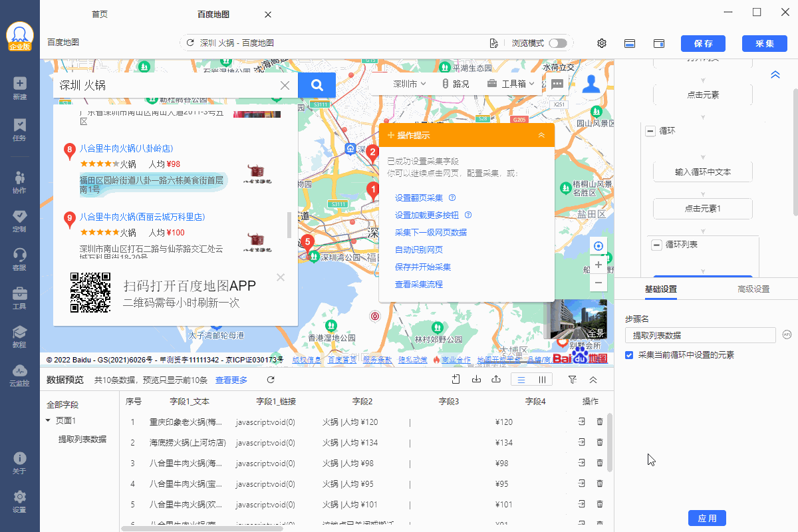Open result 八合里牛肉火锅(八卦岭店)
The image size is (798, 532).
(126, 148)
